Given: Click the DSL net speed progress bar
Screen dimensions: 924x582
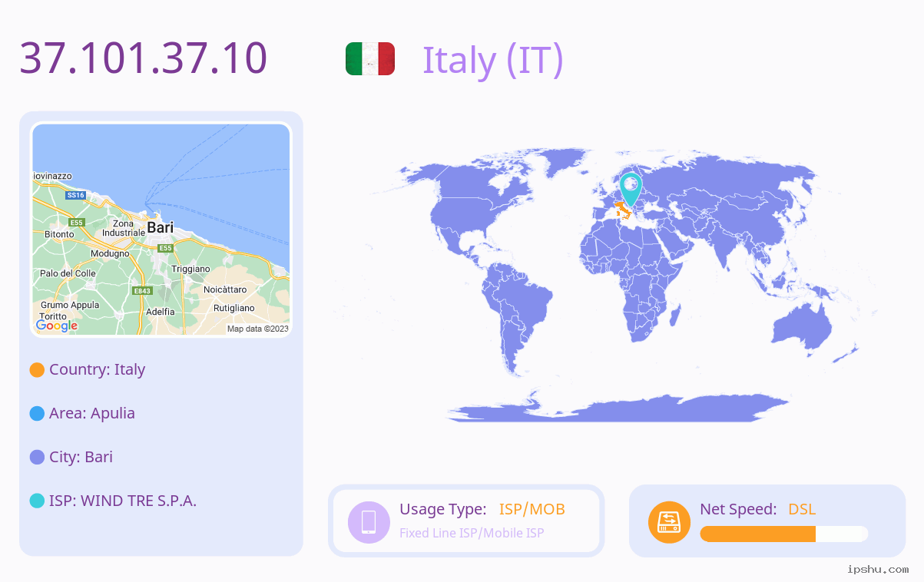Looking at the screenshot, I should [784, 534].
